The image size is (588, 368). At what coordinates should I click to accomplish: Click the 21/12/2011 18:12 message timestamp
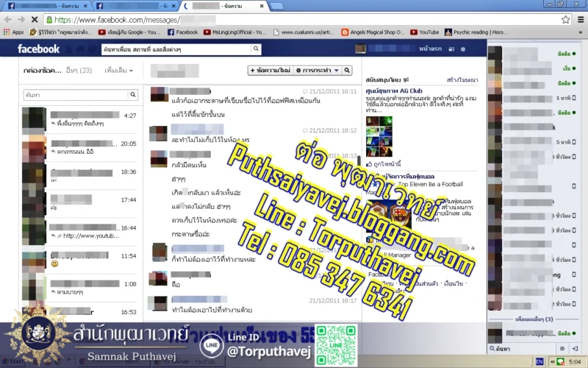coord(333,130)
